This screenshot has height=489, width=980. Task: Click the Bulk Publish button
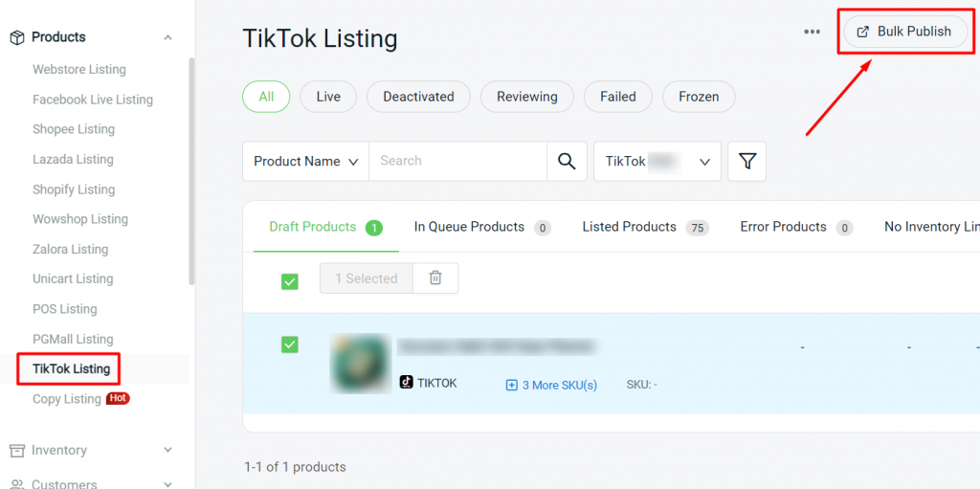click(x=904, y=32)
